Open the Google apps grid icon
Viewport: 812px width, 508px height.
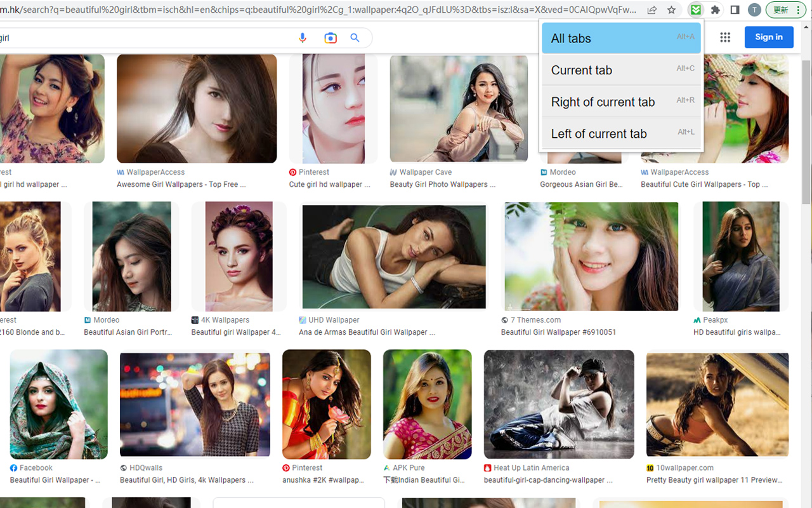[x=725, y=37]
